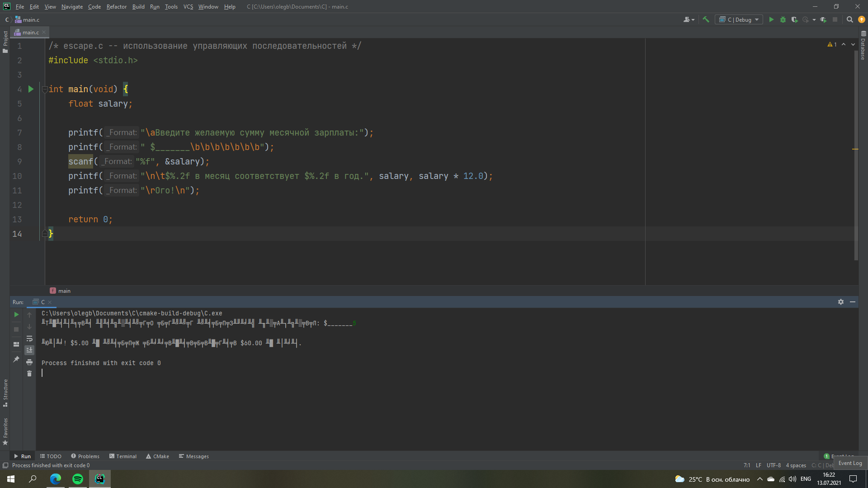
Task: Click the 4 spaces indent widget
Action: click(796, 465)
